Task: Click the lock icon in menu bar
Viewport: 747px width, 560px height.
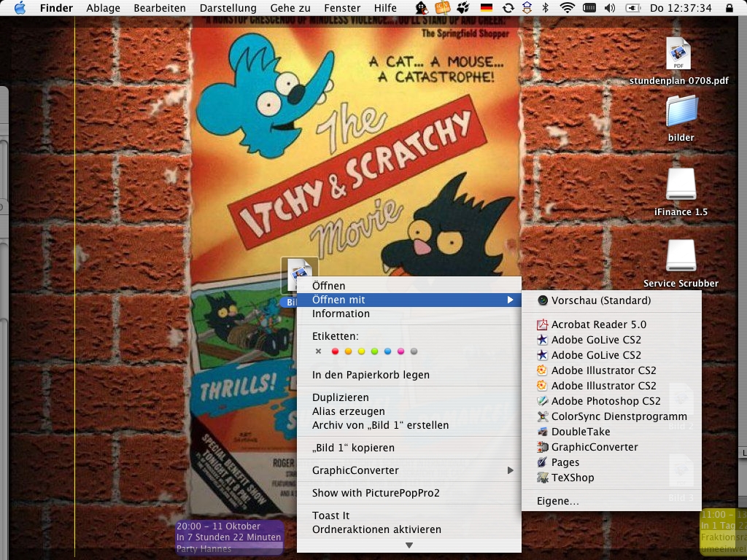Action: click(x=729, y=7)
